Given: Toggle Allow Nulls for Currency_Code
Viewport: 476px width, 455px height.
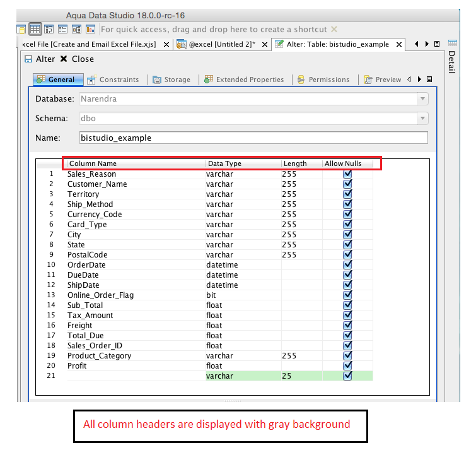Looking at the screenshot, I should (347, 215).
